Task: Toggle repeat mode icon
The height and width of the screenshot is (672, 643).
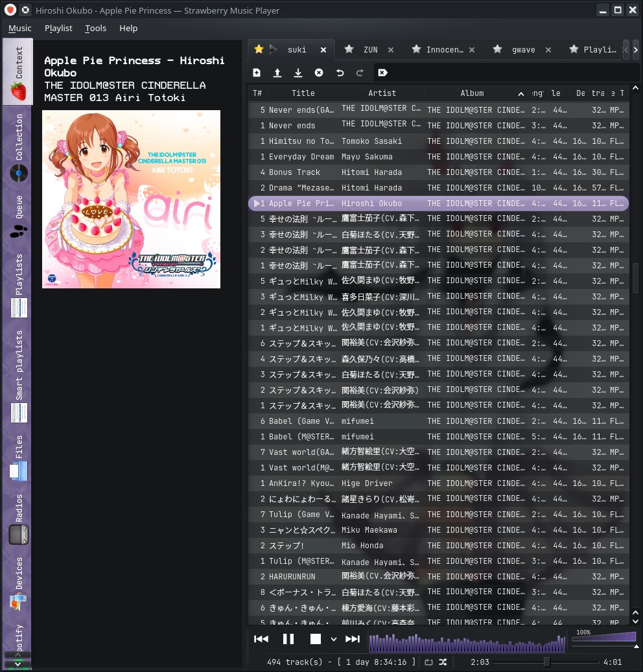Action: pos(428,662)
